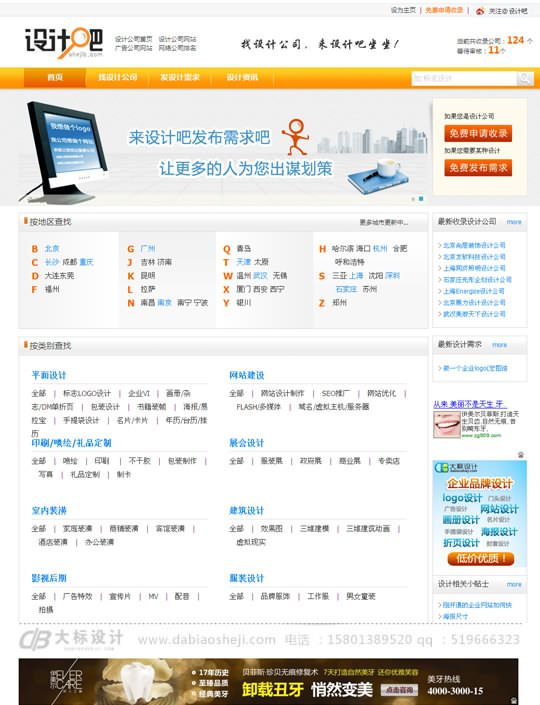Open the 发设计需求 navigation tab

click(179, 77)
